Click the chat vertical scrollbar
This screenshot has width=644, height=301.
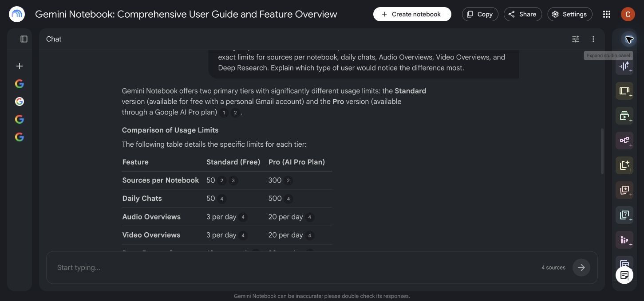pos(602,151)
